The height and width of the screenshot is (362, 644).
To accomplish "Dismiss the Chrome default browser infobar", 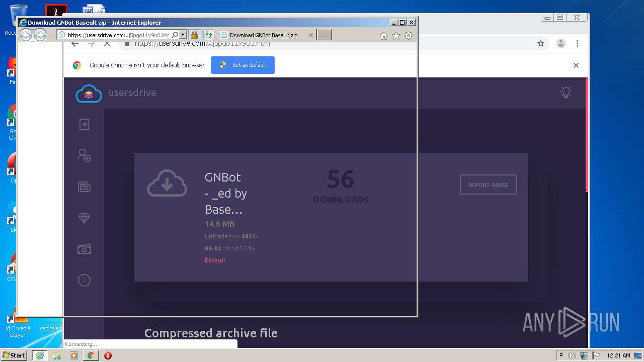I will (576, 65).
